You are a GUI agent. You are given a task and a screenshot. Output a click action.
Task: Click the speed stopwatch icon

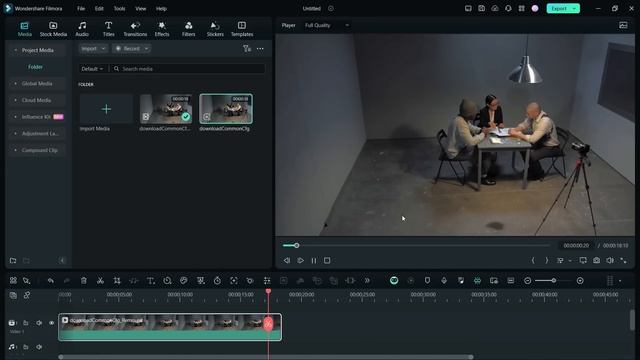click(x=217, y=281)
